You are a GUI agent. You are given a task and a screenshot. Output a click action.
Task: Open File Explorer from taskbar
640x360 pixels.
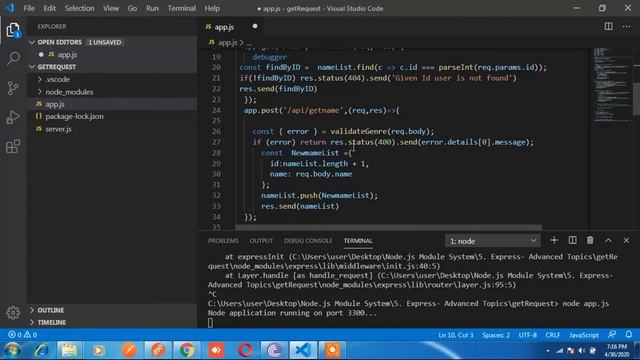click(69, 350)
